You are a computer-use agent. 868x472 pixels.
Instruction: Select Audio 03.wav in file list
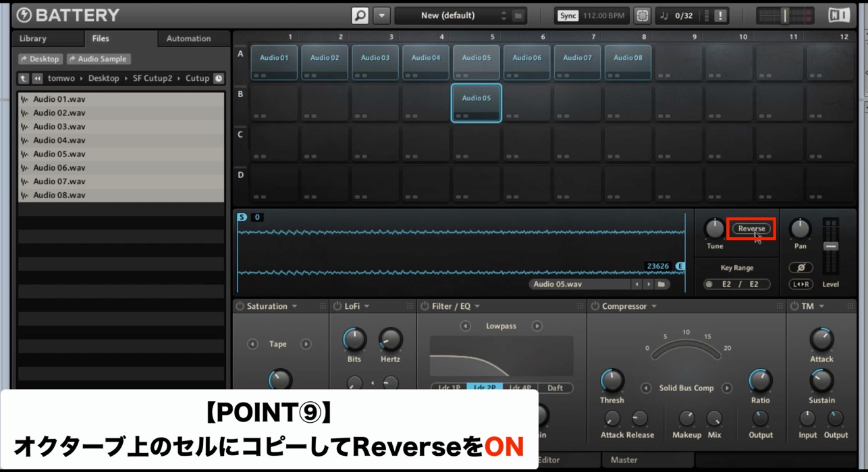click(121, 126)
